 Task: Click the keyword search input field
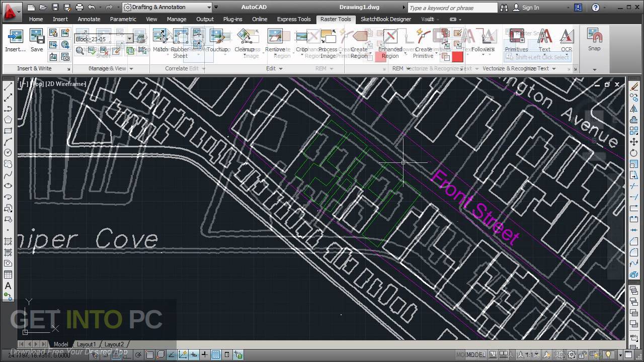click(x=452, y=8)
